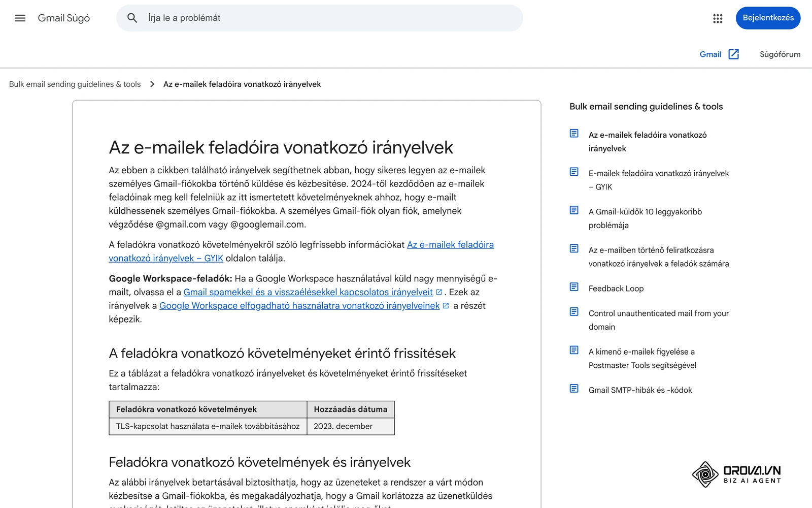The width and height of the screenshot is (812, 508).
Task: Open the hamburger main menu
Action: coord(20,18)
